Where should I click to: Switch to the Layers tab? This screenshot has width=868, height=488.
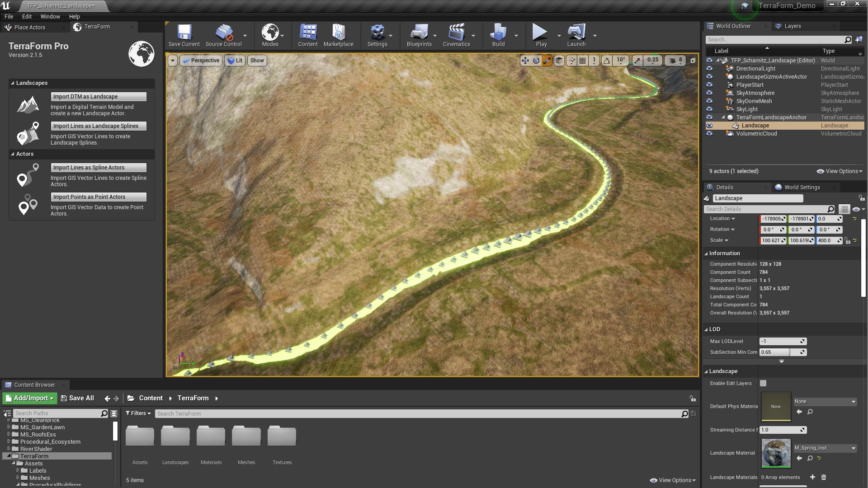[x=793, y=26]
